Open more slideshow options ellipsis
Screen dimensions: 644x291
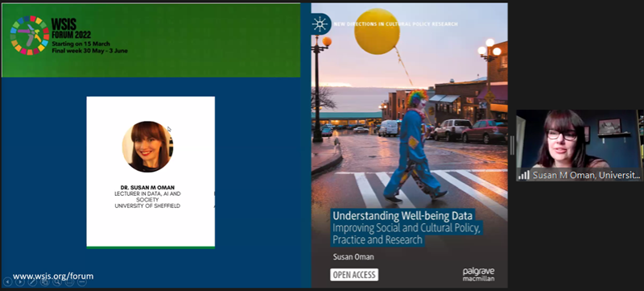coord(82,281)
